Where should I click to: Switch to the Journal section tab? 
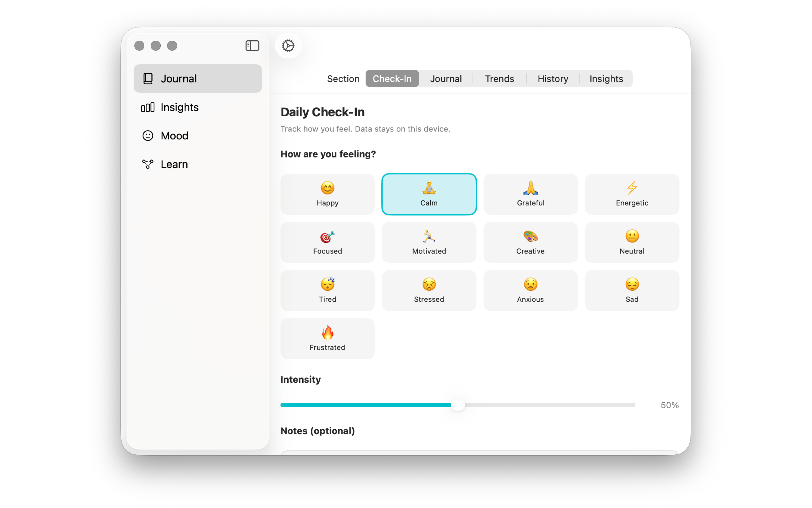pyautogui.click(x=445, y=79)
